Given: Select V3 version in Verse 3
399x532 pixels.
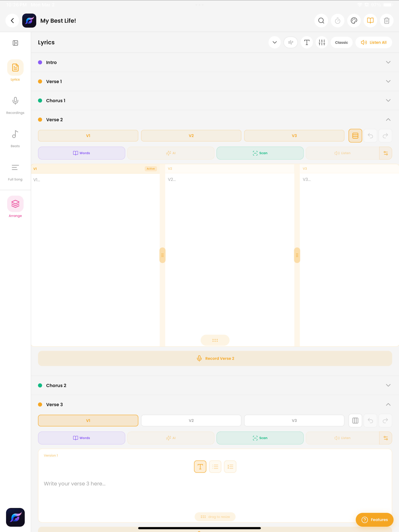Looking at the screenshot, I should [294, 420].
